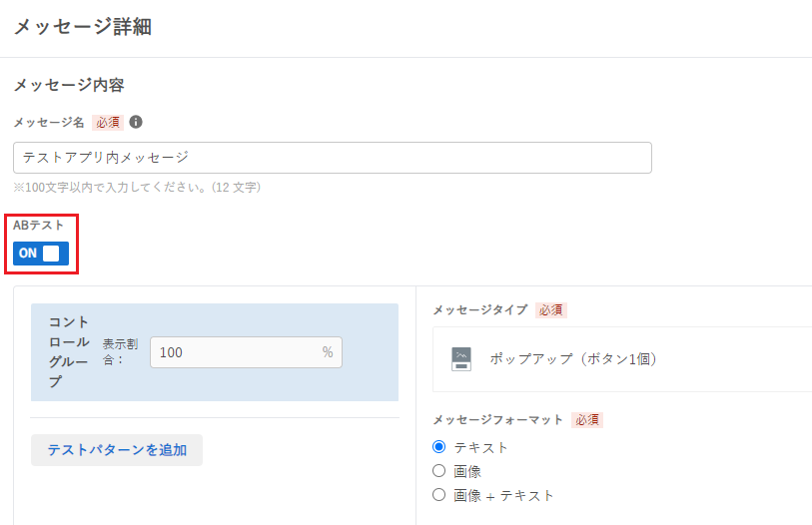Click the メッセージ詳細 page heading
812x525 pixels.
(82, 26)
